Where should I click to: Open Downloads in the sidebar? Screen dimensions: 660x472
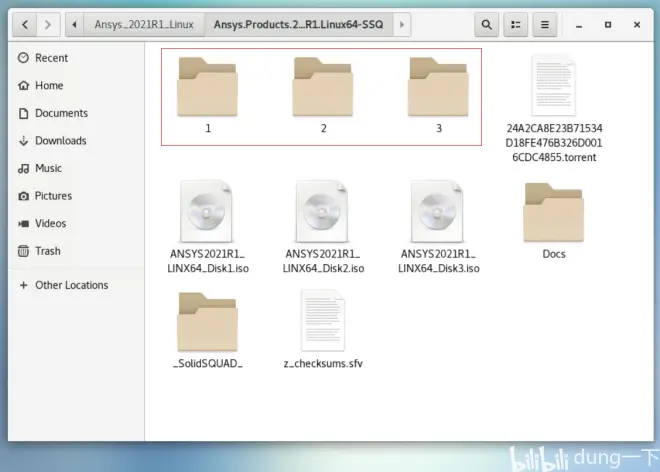tap(76, 141)
